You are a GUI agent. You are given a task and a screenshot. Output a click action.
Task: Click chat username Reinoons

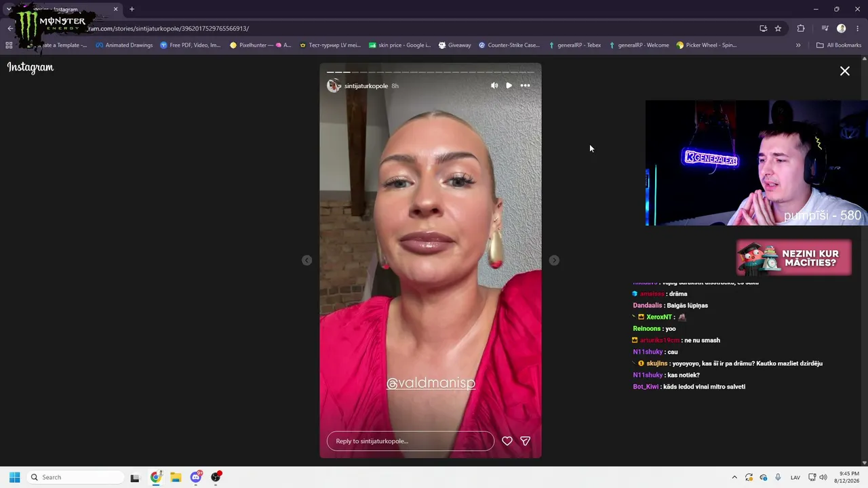tap(648, 329)
